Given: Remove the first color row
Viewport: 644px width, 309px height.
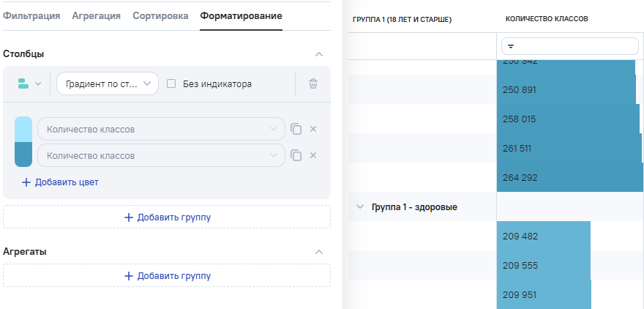Looking at the screenshot, I should (x=313, y=130).
